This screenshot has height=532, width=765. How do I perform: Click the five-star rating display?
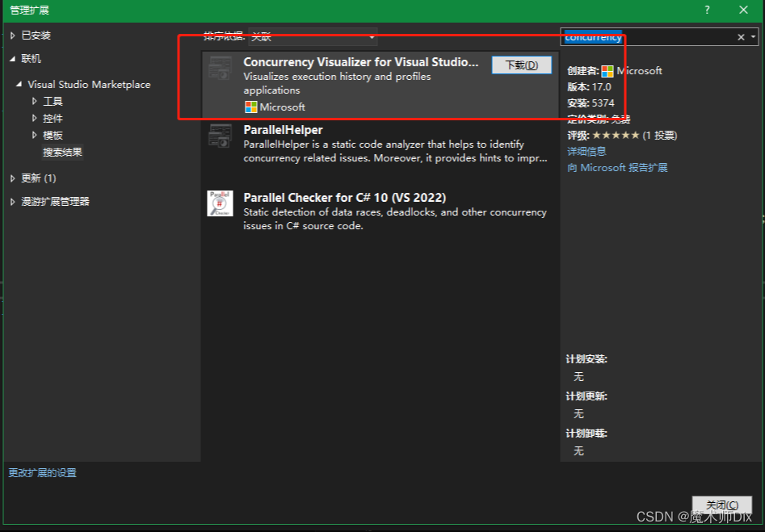coord(616,136)
